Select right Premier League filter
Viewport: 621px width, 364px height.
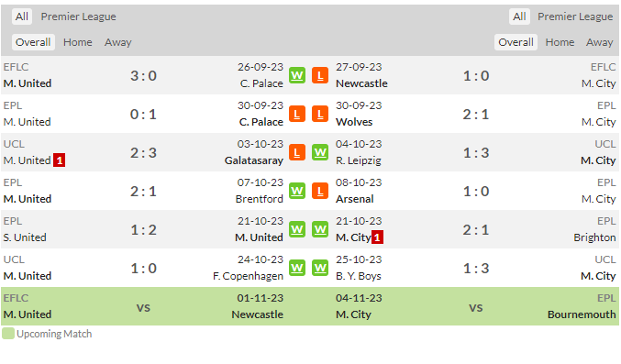coord(575,17)
